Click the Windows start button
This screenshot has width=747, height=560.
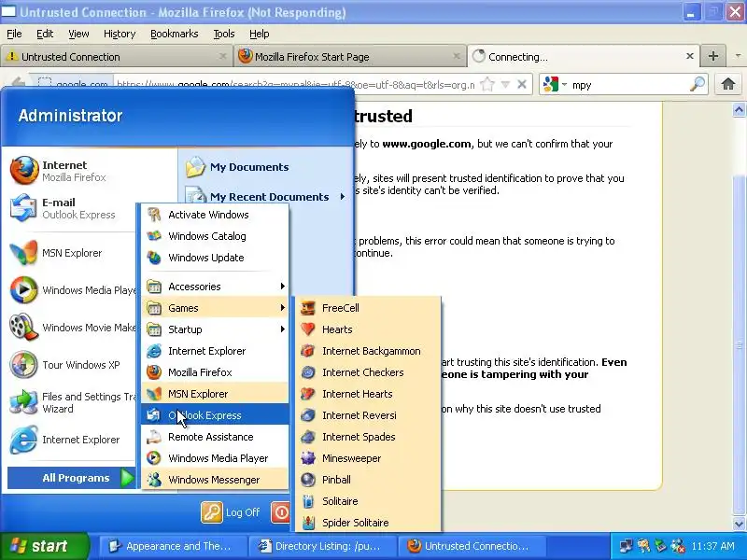tap(44, 546)
